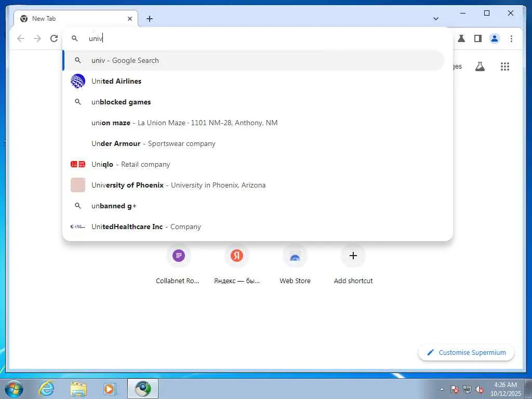
Task: Close the New Tab tab
Action: click(x=129, y=19)
